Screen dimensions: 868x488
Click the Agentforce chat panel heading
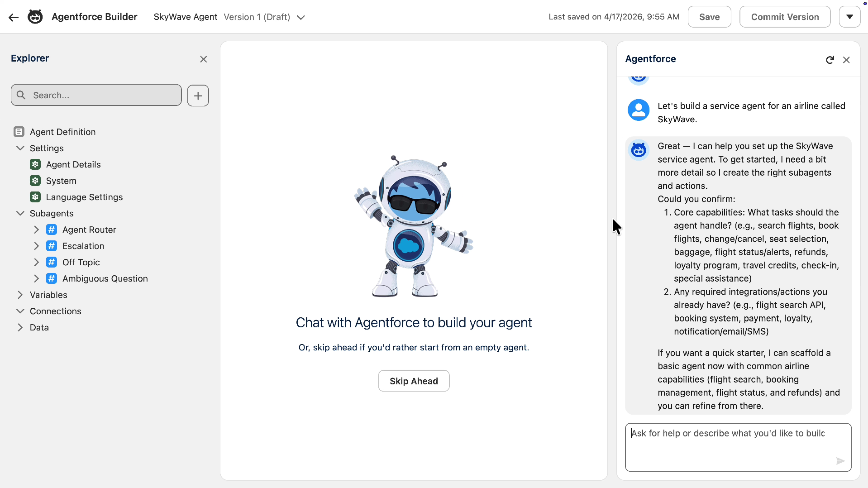650,59
